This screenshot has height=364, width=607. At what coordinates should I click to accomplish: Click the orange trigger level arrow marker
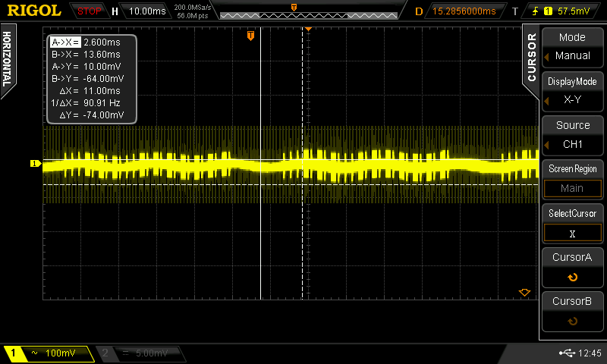point(524,293)
